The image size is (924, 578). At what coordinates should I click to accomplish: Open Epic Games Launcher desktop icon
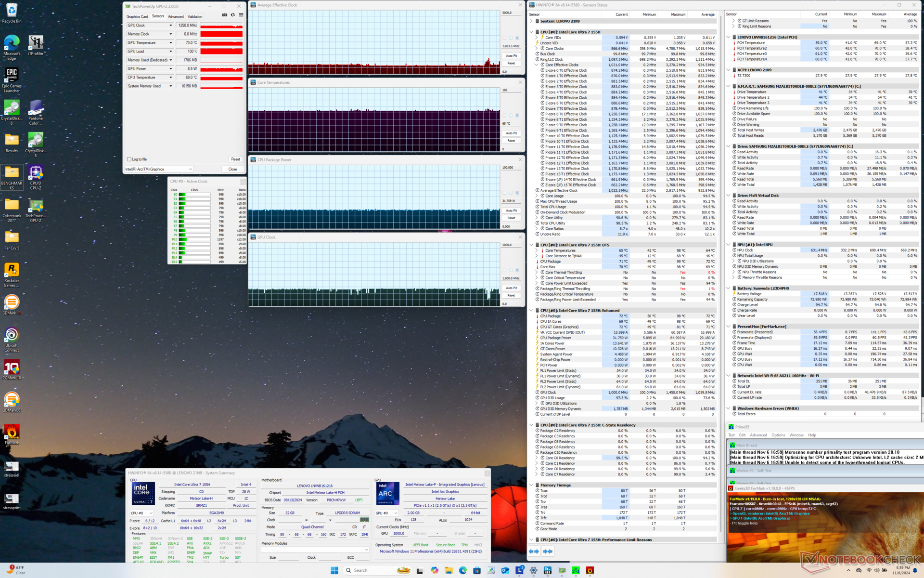(12, 79)
